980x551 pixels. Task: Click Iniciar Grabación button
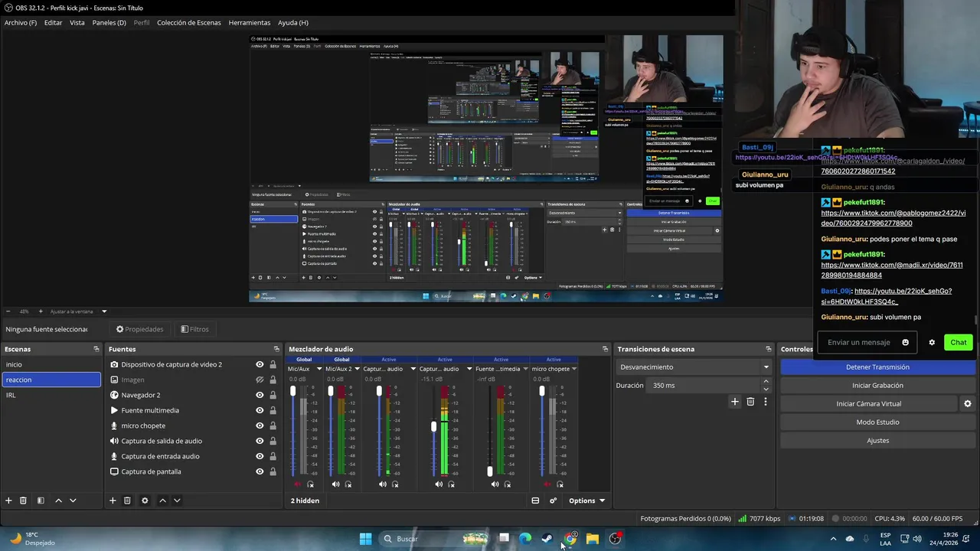click(x=877, y=386)
